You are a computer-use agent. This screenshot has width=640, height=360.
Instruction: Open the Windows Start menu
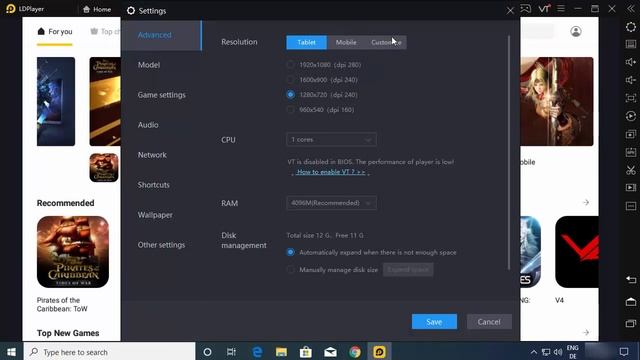click(x=11, y=352)
